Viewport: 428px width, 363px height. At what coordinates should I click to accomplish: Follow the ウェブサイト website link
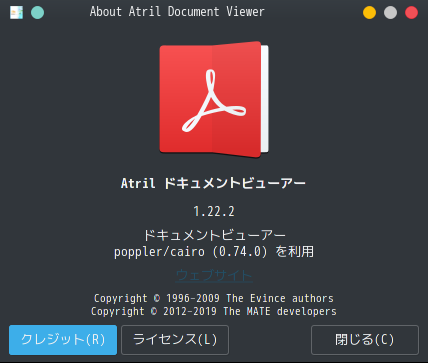(x=214, y=276)
